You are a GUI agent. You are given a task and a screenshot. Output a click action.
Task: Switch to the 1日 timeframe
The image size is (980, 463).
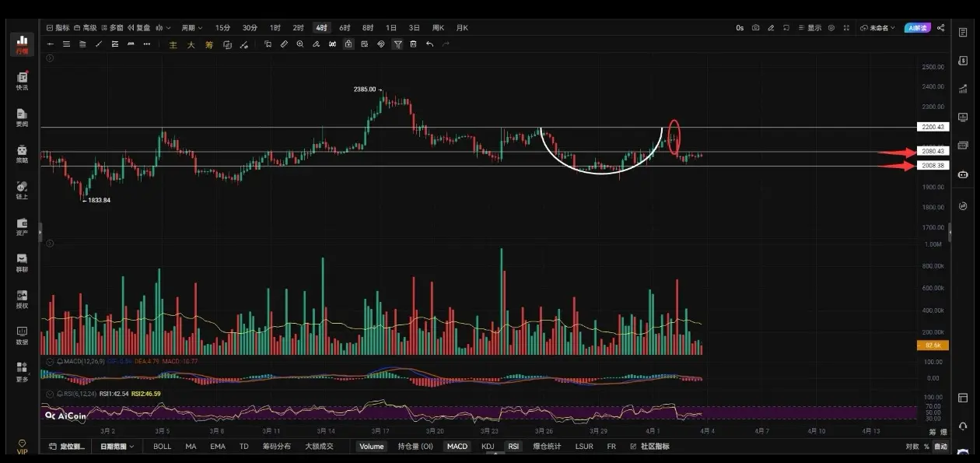click(391, 28)
